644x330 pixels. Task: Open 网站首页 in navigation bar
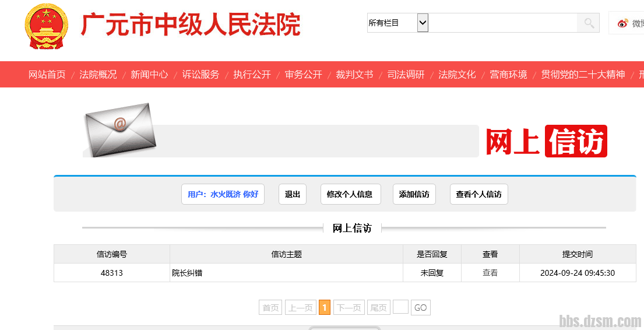(x=47, y=75)
